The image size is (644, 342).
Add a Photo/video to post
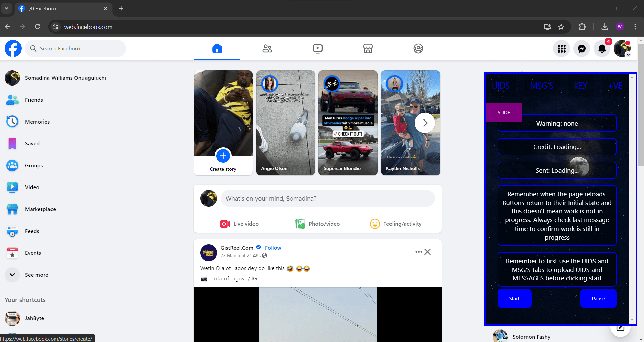tap(317, 224)
